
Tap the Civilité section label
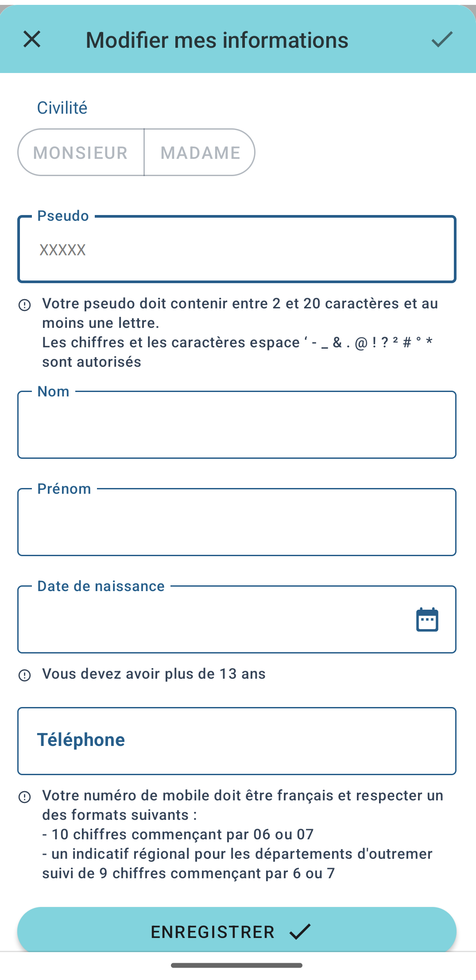pos(62,108)
